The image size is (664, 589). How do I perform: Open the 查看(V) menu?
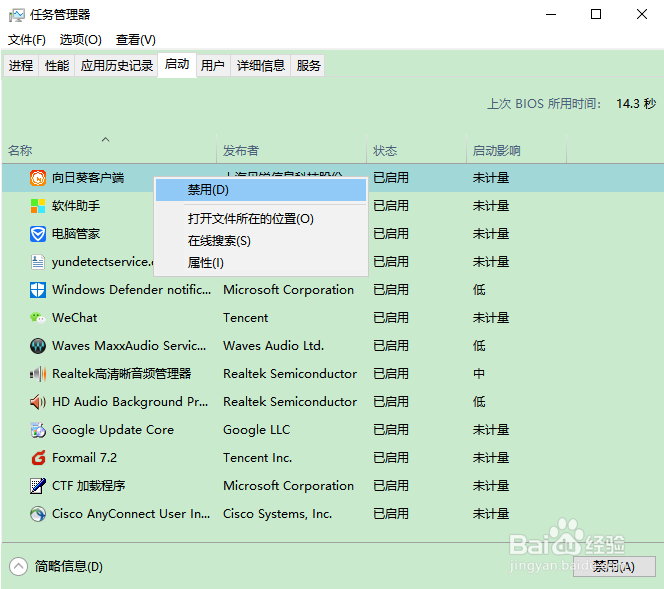point(136,40)
